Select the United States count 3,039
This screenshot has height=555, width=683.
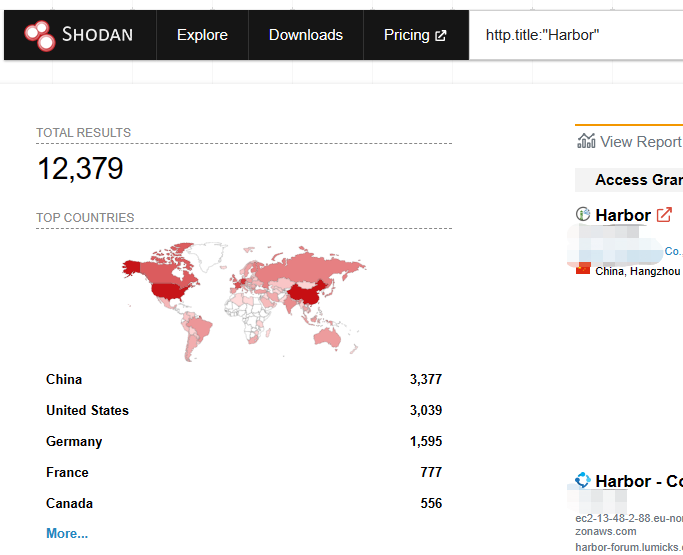[x=426, y=410]
